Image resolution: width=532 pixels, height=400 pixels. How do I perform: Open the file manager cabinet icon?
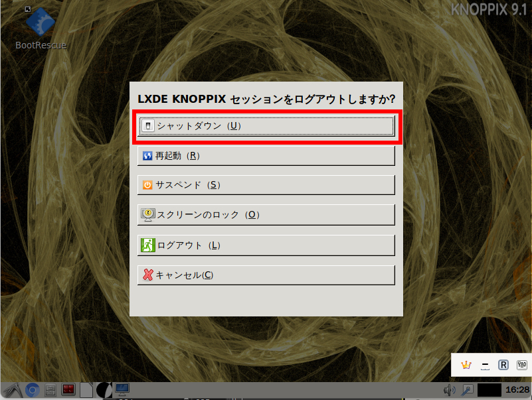point(50,390)
